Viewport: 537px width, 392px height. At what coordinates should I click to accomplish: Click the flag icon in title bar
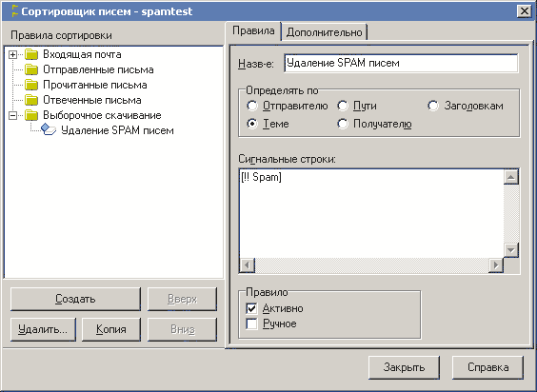pos(14,11)
